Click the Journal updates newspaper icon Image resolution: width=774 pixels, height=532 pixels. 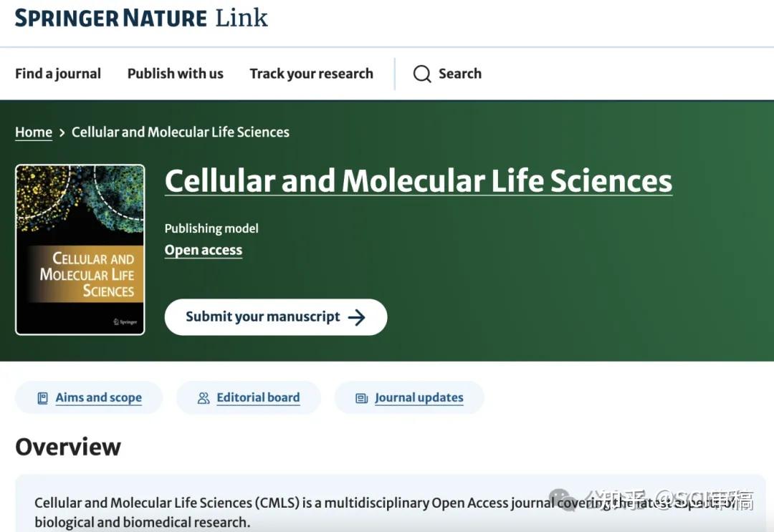[360, 397]
